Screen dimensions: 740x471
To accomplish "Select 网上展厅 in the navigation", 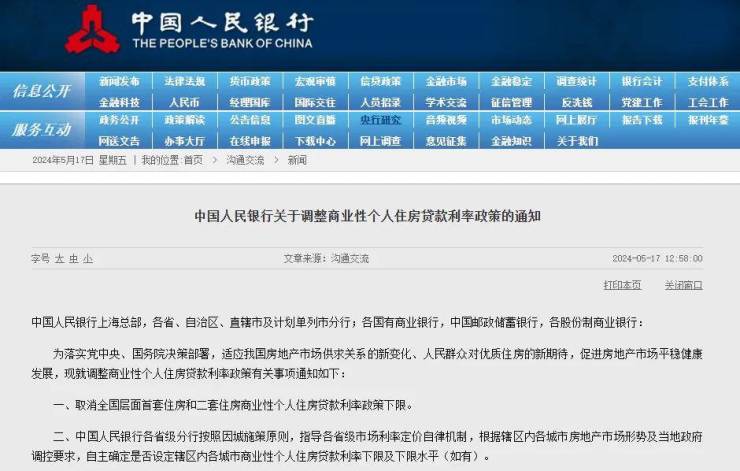I will (x=576, y=120).
